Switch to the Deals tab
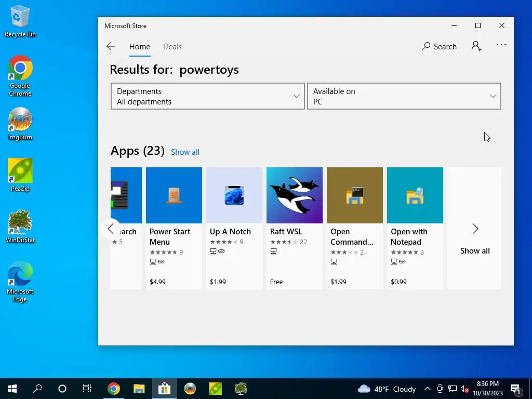Screen dimensions: 532x399 172,46
